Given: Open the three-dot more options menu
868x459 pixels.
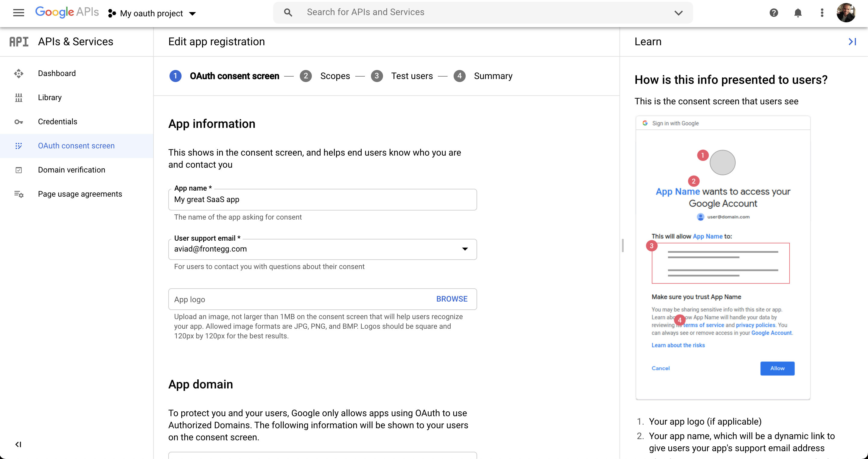Looking at the screenshot, I should point(822,13).
